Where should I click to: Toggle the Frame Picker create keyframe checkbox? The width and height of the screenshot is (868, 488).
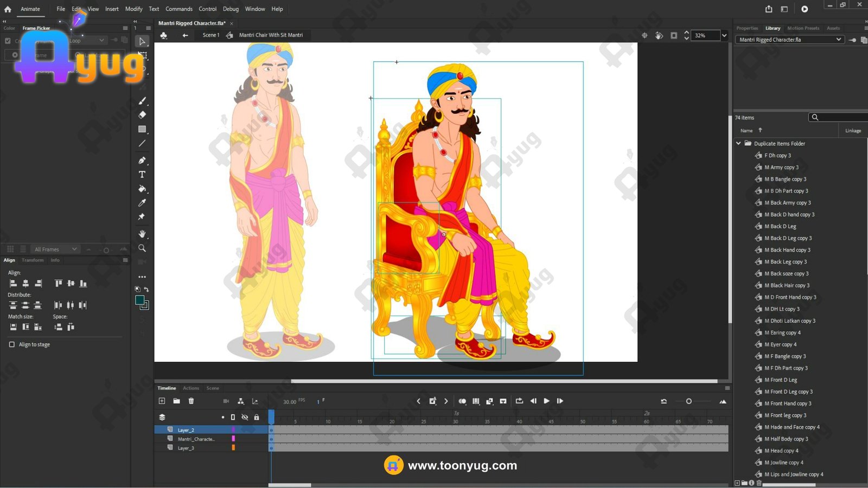[x=8, y=41]
